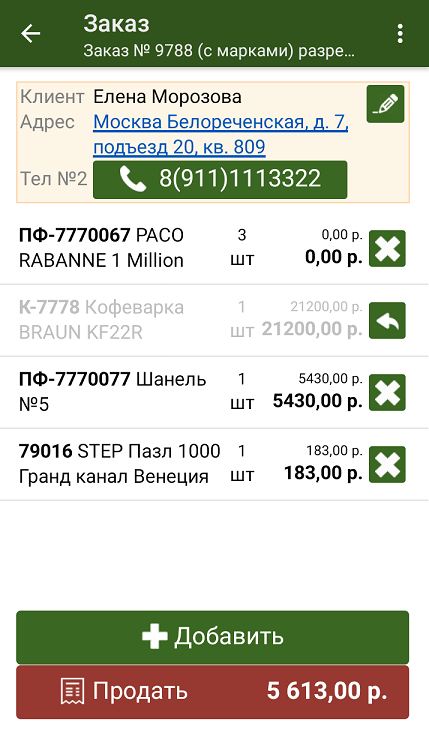Tap the receipt icon on Продать
The image size is (429, 739).
coord(73,691)
